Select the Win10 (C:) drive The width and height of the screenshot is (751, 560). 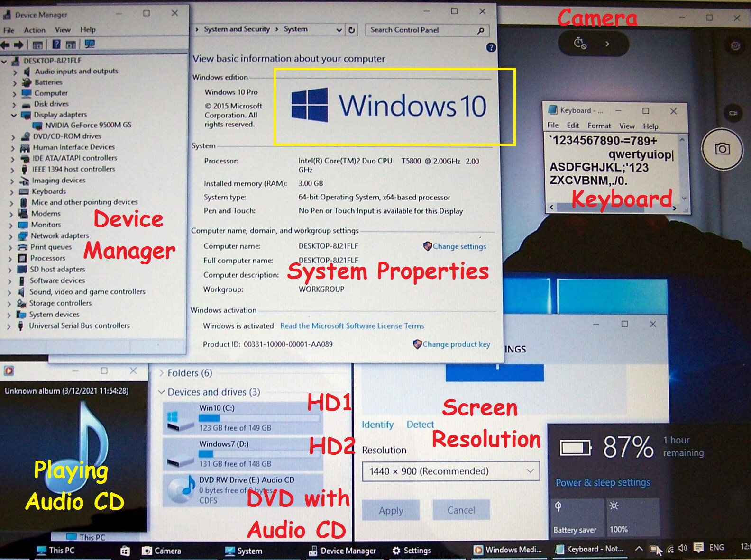242,418
